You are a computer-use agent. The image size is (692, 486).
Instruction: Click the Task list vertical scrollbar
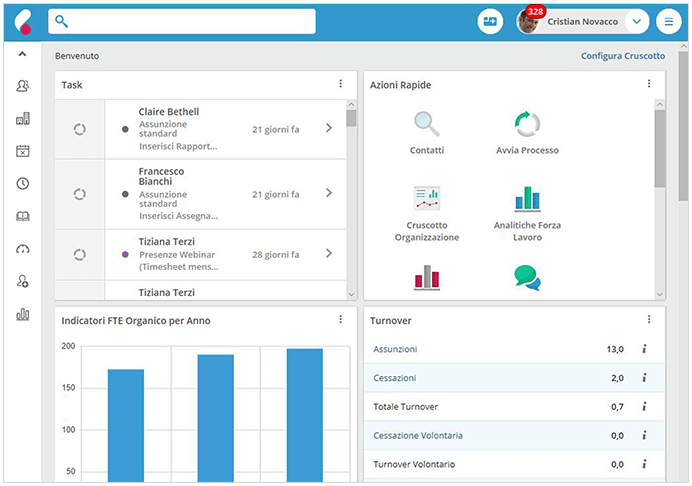click(x=351, y=200)
